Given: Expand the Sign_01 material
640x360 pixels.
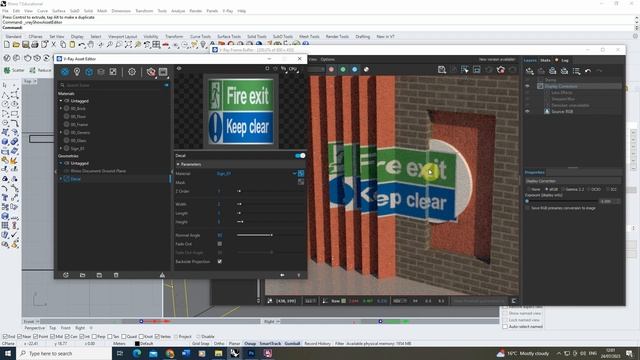Looking at the screenshot, I should [x=61, y=148].
